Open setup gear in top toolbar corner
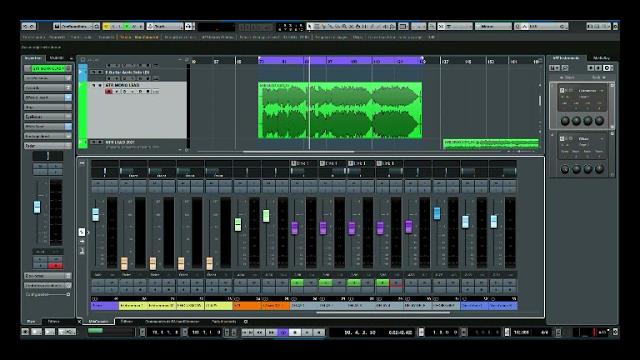This screenshot has width=640, height=360. coord(615,26)
